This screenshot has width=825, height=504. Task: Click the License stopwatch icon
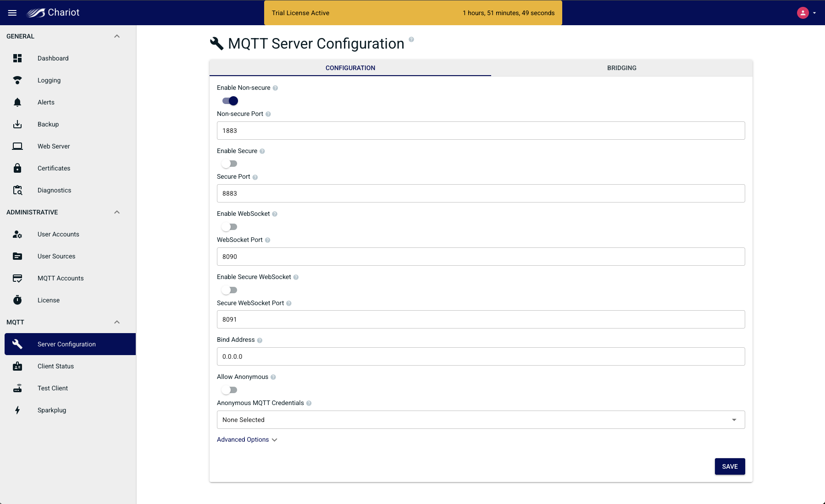pyautogui.click(x=17, y=300)
